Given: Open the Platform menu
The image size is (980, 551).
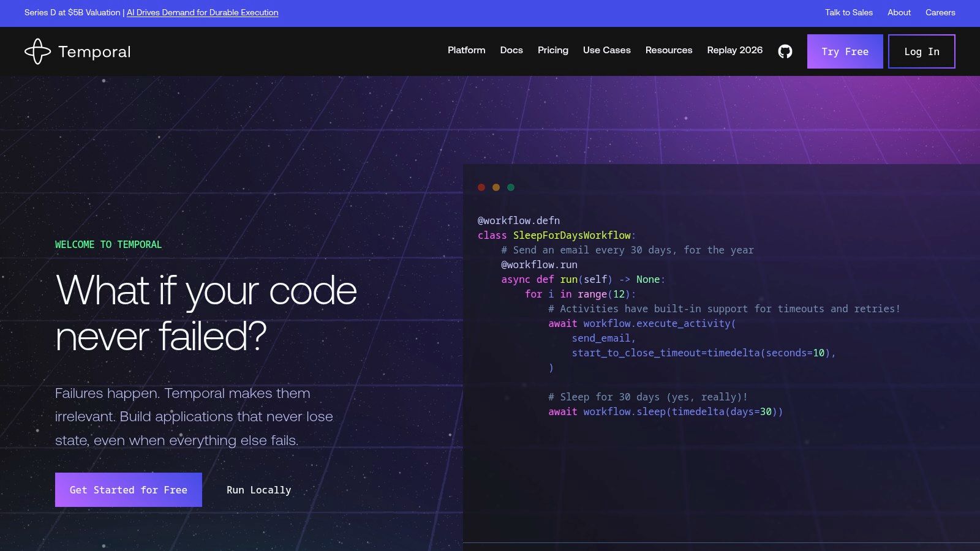Looking at the screenshot, I should pos(466,50).
